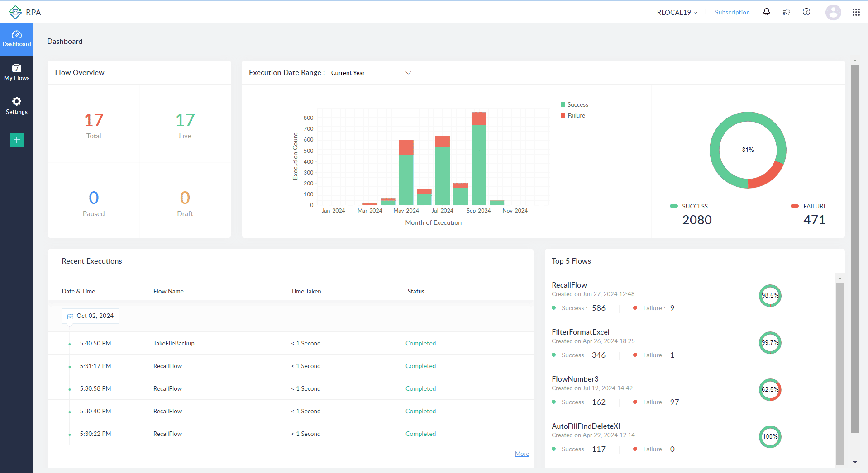Click the 81% success donut chart
Viewport: 868px width, 473px height.
747,150
